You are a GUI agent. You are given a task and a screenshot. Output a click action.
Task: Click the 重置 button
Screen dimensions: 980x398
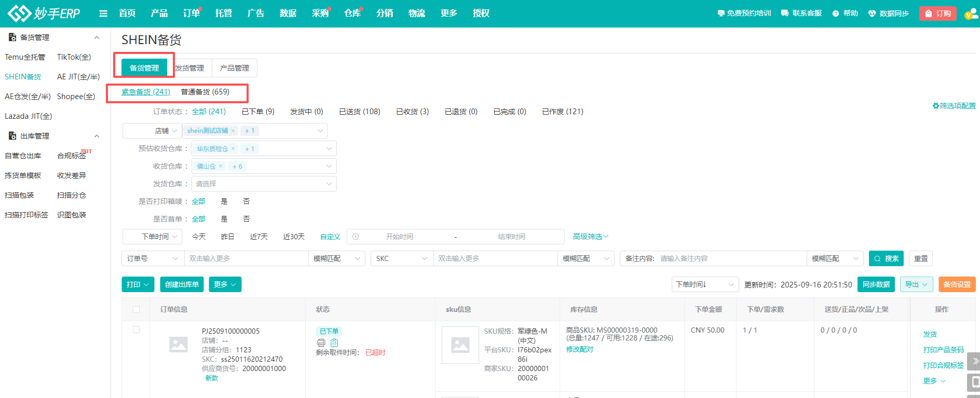tap(921, 258)
